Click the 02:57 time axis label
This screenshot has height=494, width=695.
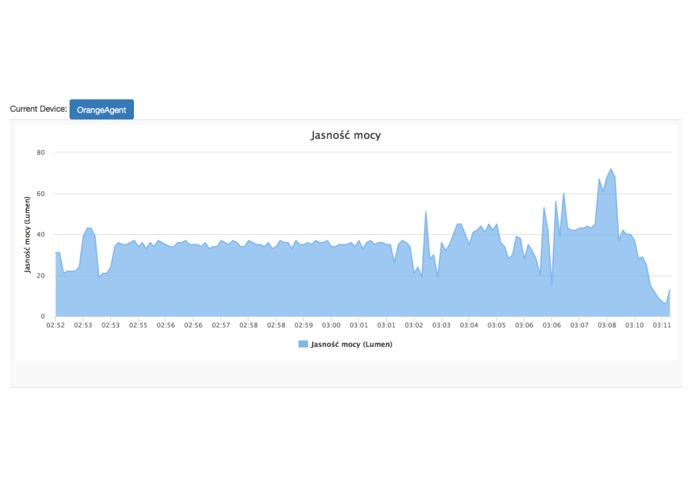tap(221, 325)
